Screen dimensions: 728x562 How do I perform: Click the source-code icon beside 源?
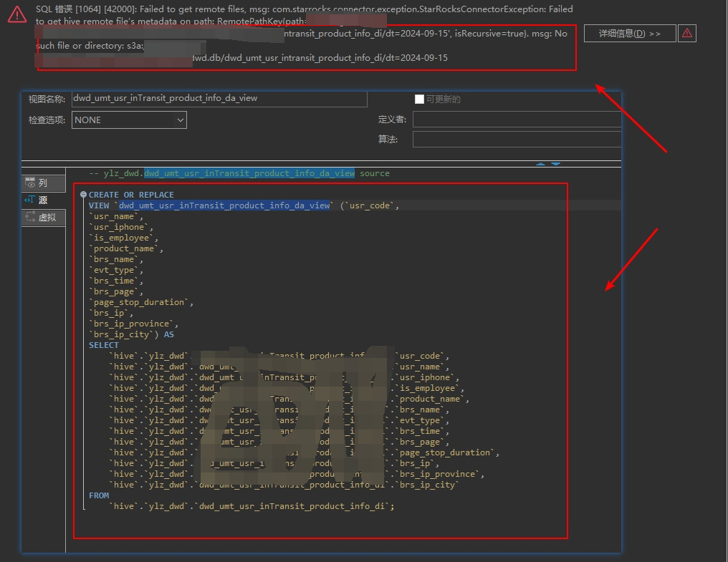pos(29,200)
